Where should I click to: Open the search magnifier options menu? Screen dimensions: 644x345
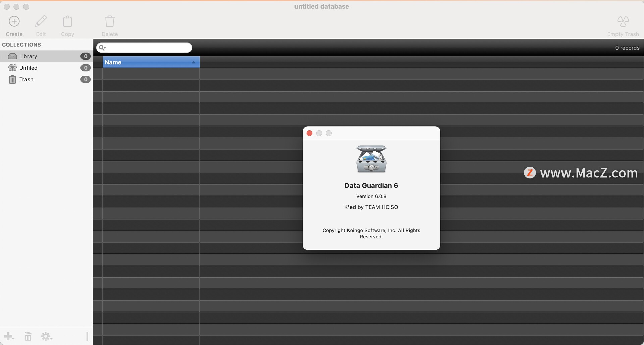click(x=102, y=48)
